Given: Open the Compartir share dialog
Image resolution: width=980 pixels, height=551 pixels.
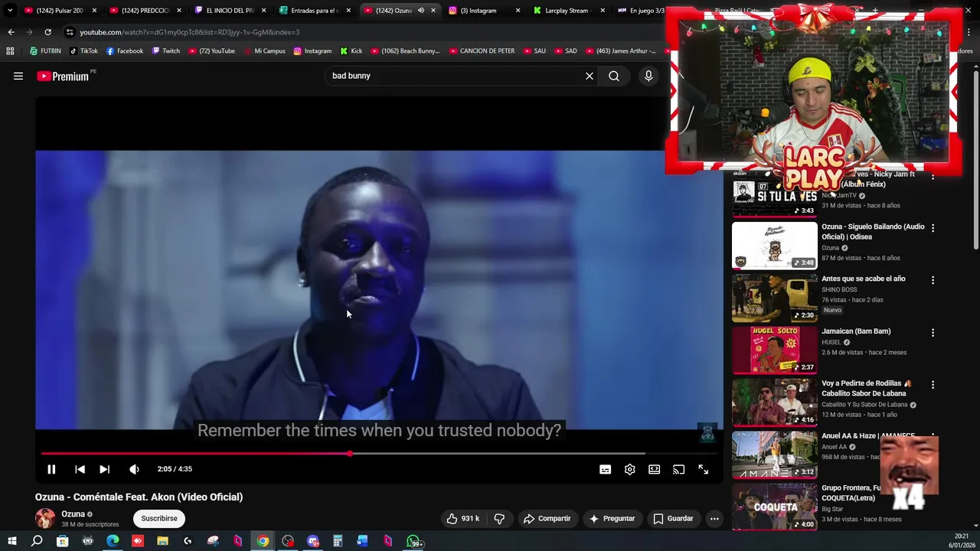Looking at the screenshot, I should pos(547,518).
